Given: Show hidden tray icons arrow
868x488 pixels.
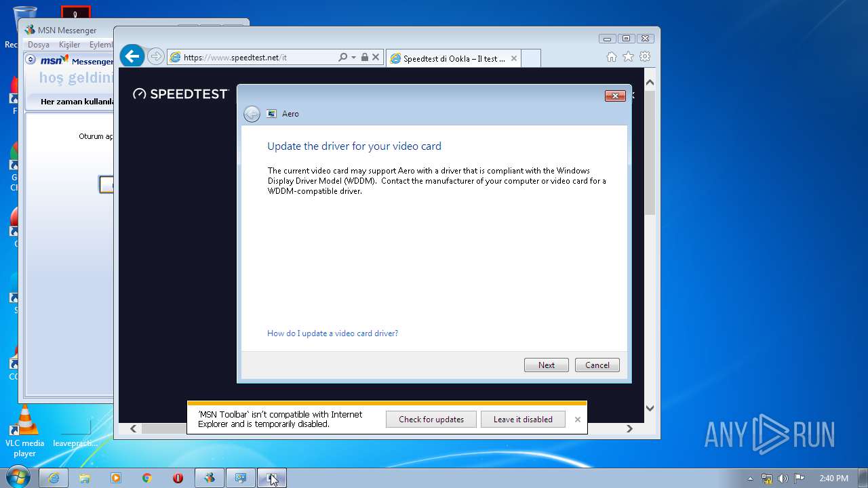Looking at the screenshot, I should click(750, 479).
